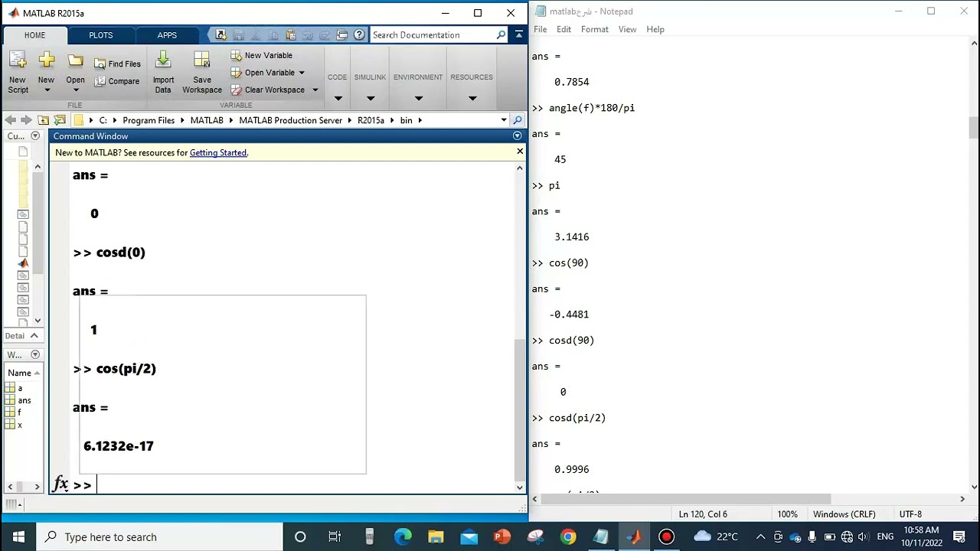Expand the SIMULINK section
This screenshot has width=980, height=551.
click(371, 98)
